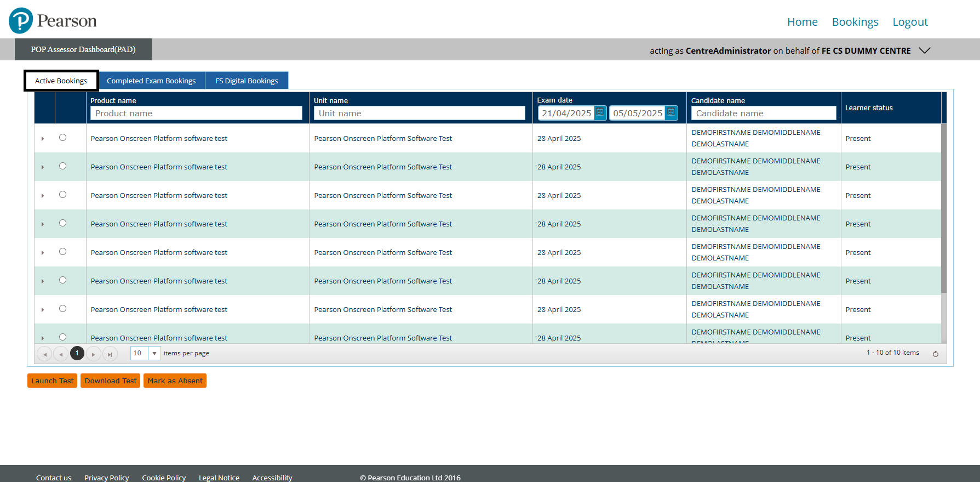
Task: Go to the previous page of results
Action: point(61,354)
